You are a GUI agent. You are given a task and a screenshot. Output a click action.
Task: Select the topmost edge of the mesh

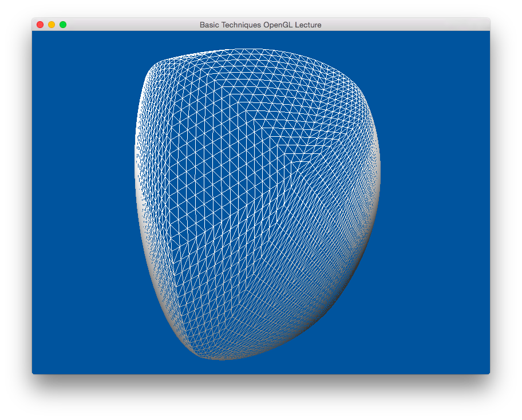(x=260, y=50)
